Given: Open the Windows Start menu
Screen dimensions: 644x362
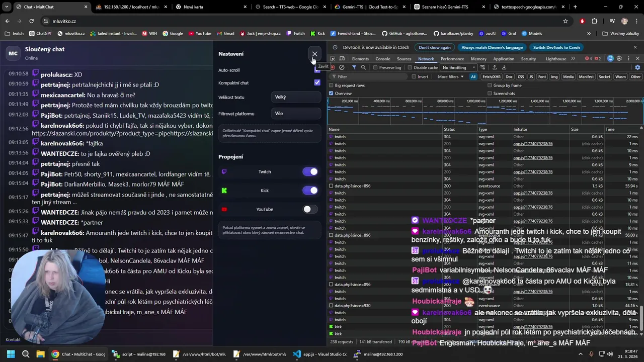Looking at the screenshot, I should point(11,354).
